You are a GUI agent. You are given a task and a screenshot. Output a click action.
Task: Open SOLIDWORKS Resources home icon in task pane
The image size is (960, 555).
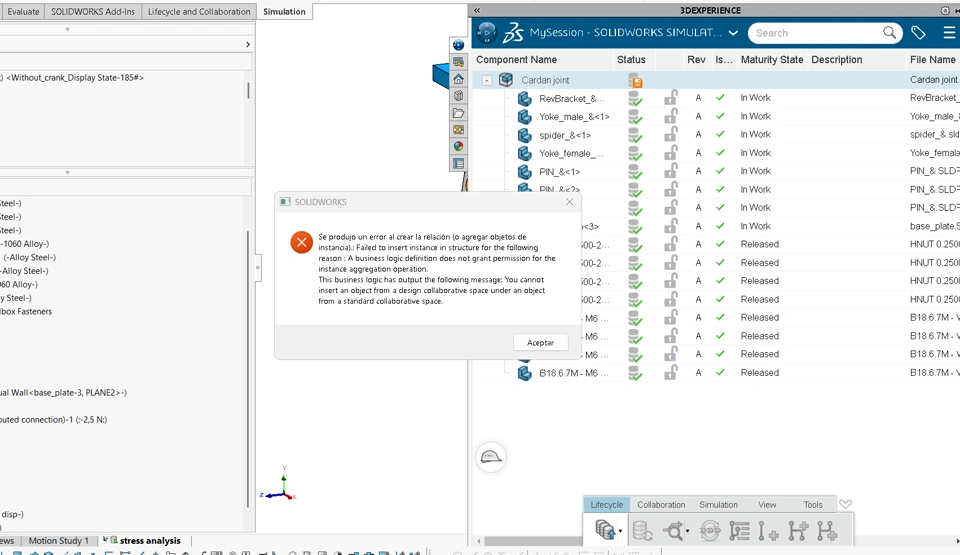coord(458,79)
